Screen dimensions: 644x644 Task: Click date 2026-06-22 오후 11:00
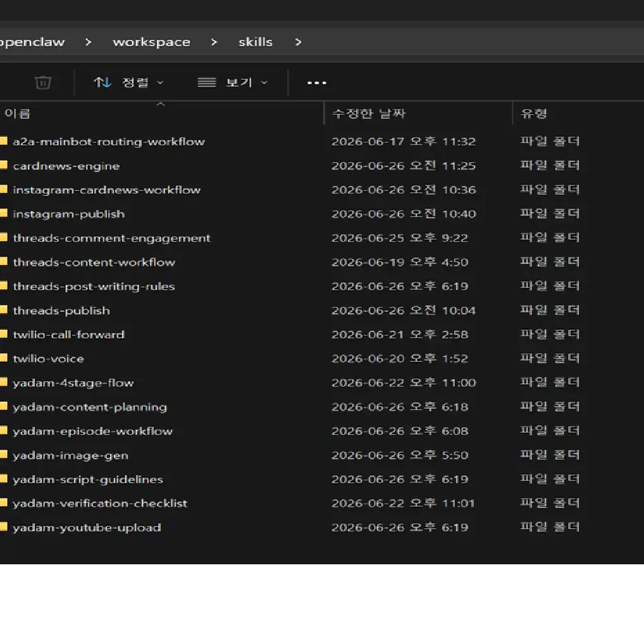[x=404, y=383]
